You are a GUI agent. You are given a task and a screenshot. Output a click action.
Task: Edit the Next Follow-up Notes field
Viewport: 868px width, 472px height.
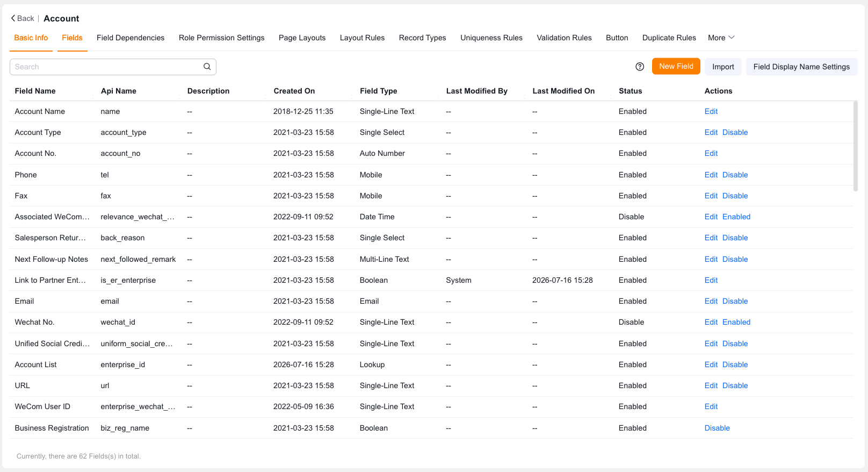click(x=711, y=259)
